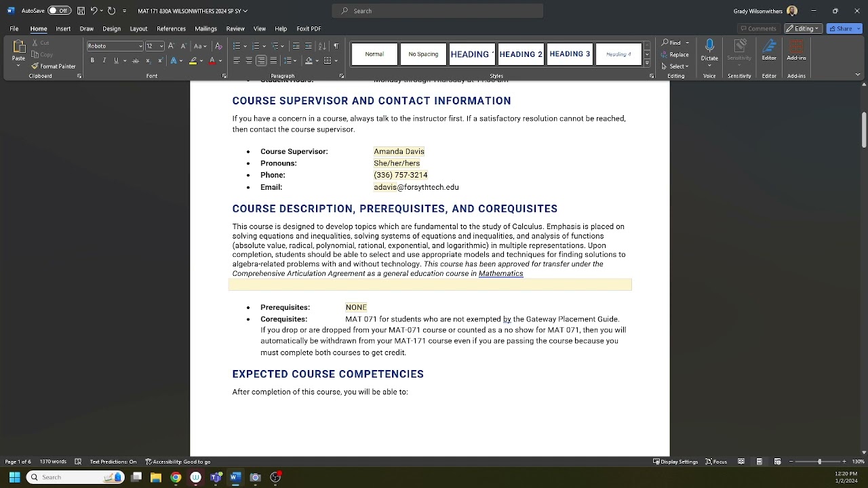Viewport: 868px width, 488px height.
Task: Apply the yellow text highlight color
Action: (x=193, y=61)
